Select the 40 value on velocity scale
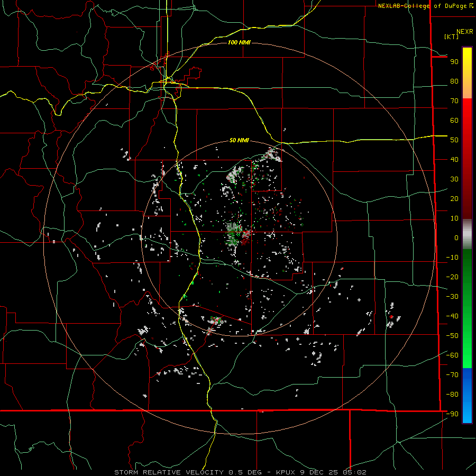 454,160
